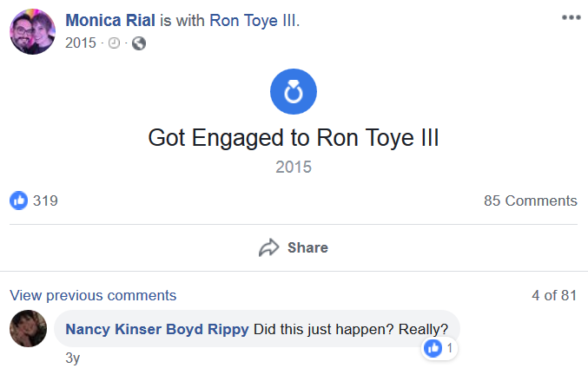Click the Share button
This screenshot has height=388, width=588.
(294, 247)
